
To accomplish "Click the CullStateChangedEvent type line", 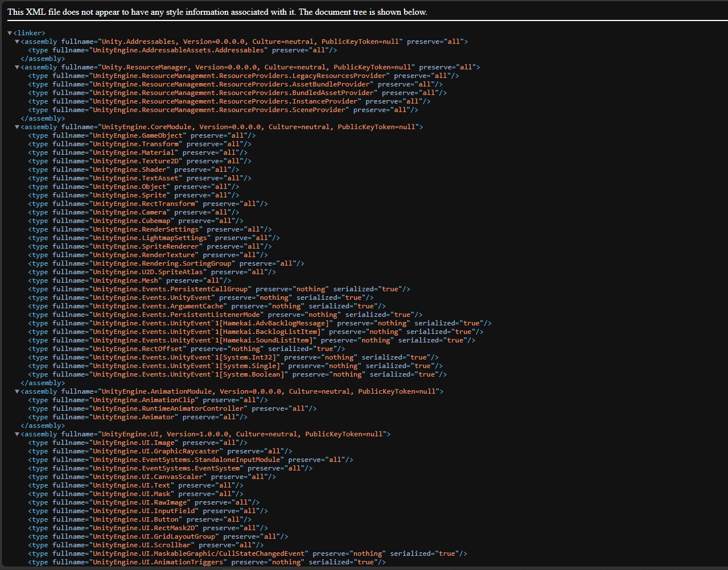I will coord(248,554).
